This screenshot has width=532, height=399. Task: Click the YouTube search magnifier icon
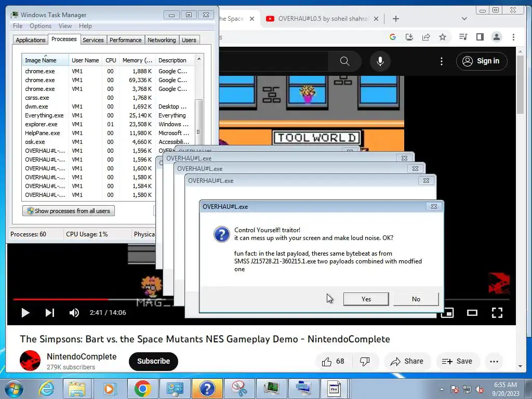pyautogui.click(x=345, y=61)
